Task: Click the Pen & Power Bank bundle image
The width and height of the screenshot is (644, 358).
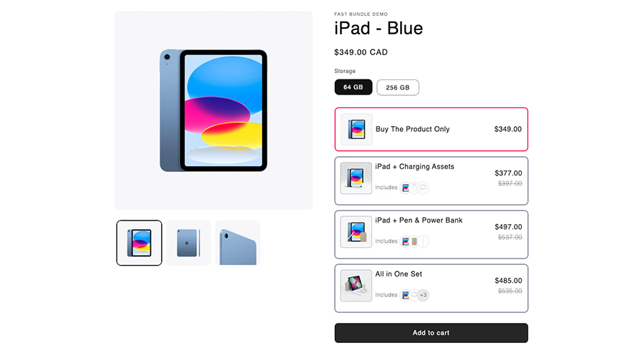Action: coord(356,231)
